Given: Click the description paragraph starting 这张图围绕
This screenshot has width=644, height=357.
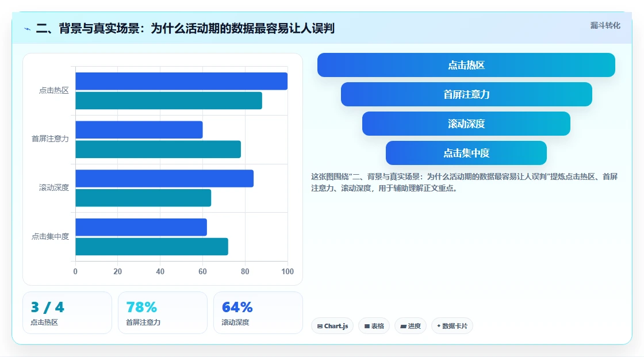Looking at the screenshot, I should click(464, 182).
